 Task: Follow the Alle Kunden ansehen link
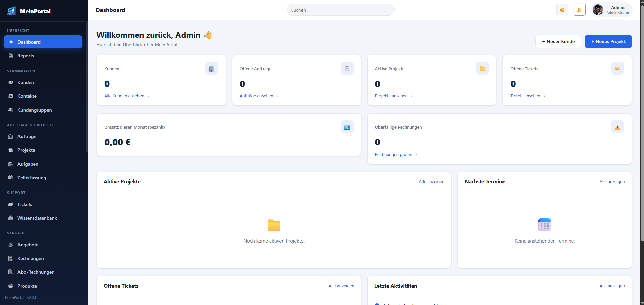coord(126,96)
